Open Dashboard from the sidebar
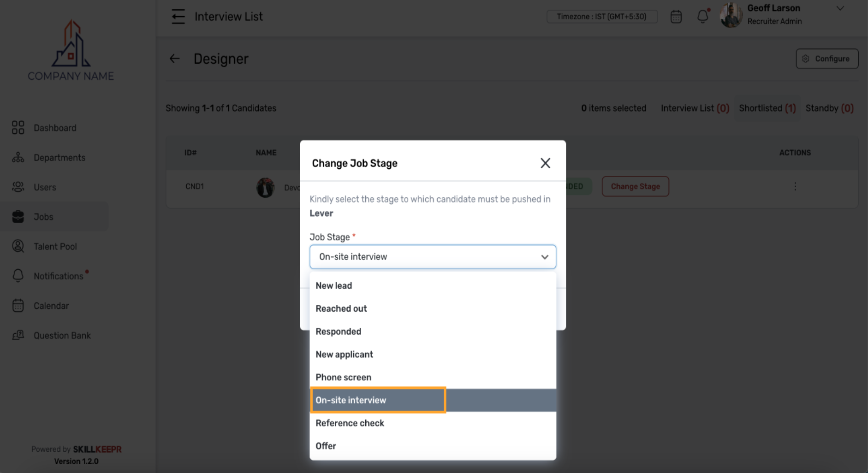This screenshot has height=473, width=868. pyautogui.click(x=54, y=128)
